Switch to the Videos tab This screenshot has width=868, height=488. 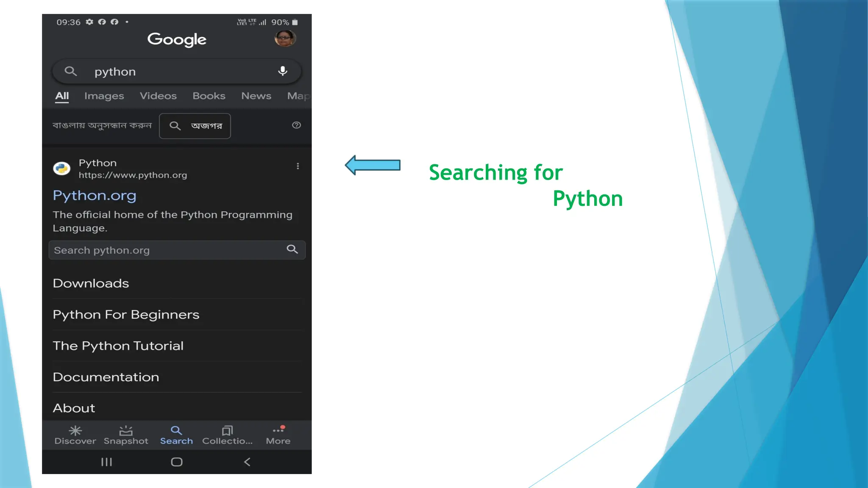click(x=158, y=96)
